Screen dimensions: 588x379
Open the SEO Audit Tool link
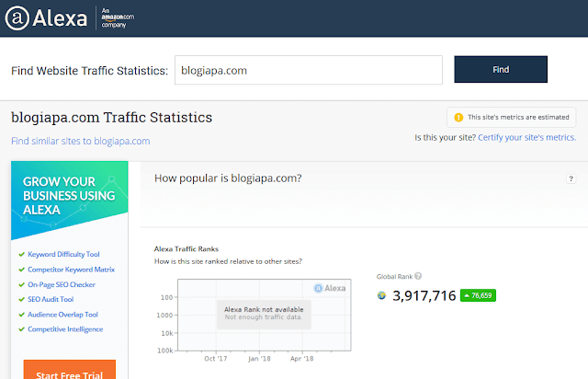51,299
